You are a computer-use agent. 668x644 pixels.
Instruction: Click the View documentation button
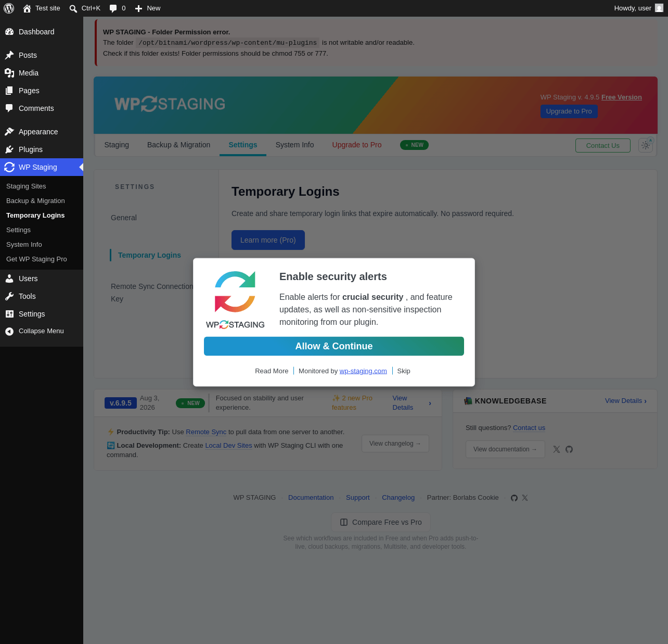(505, 449)
